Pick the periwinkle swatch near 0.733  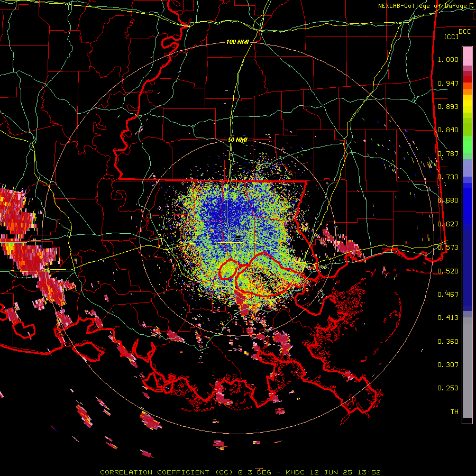click(467, 169)
